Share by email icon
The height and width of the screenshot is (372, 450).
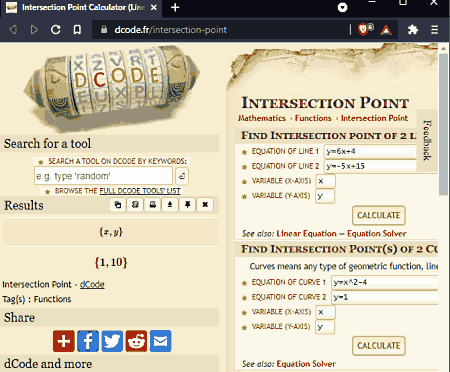click(x=160, y=341)
